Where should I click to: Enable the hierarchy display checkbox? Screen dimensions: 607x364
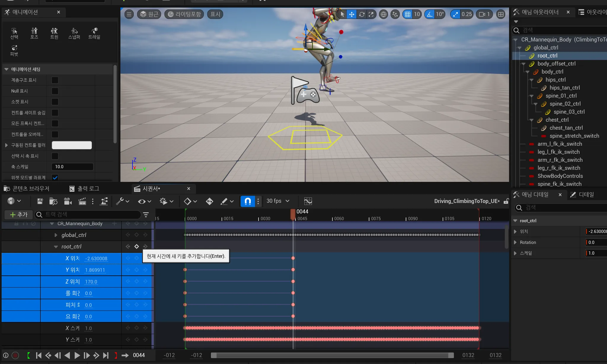55,80
